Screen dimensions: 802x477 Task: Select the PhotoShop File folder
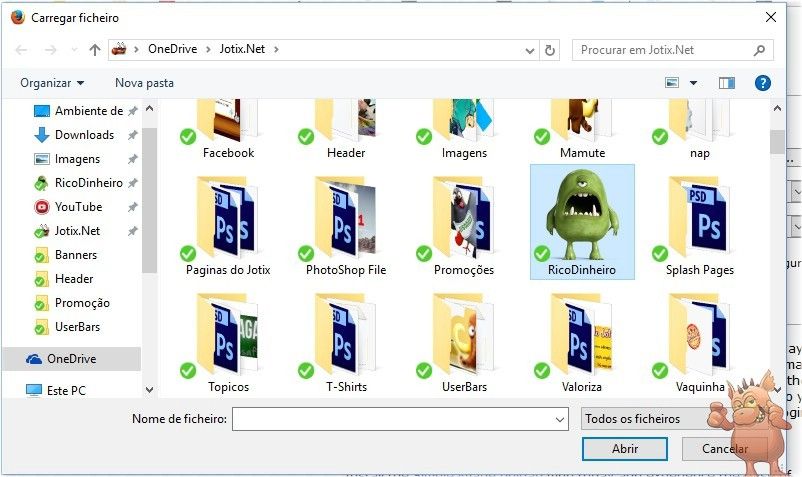click(346, 225)
